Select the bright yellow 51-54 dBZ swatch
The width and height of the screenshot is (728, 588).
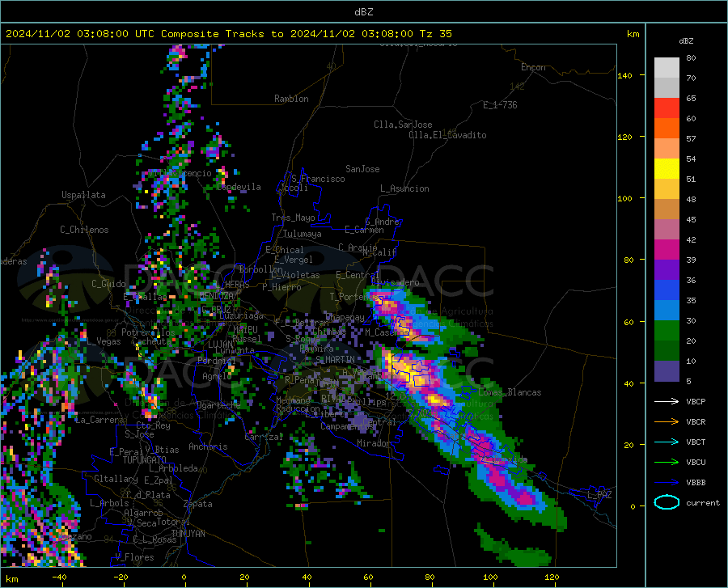pyautogui.click(x=667, y=169)
